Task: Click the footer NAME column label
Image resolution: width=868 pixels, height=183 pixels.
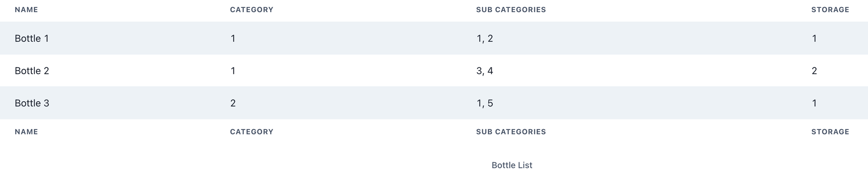Action: point(26,132)
